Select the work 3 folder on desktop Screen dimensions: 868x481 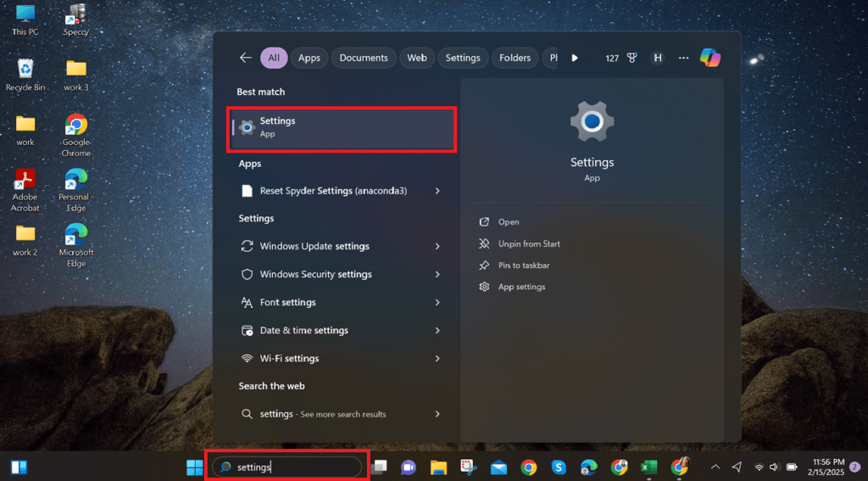[75, 75]
